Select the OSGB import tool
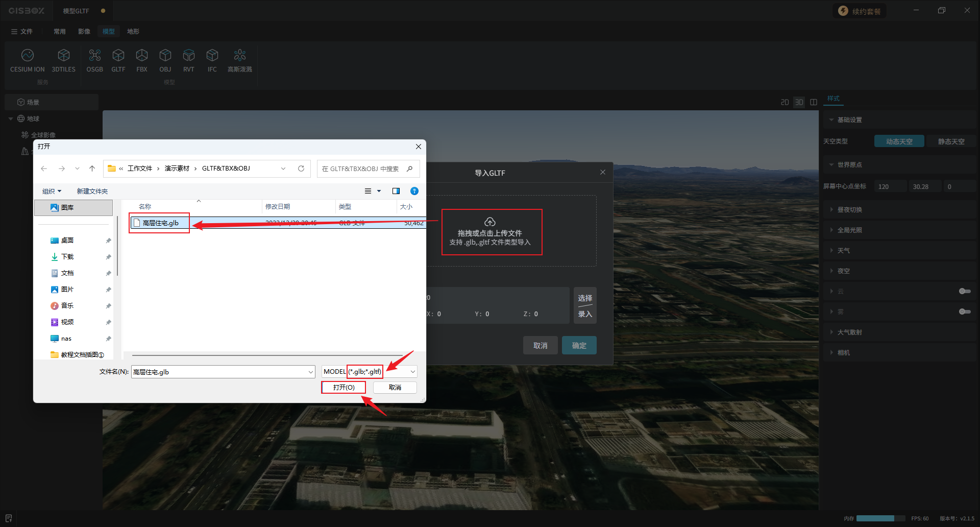The image size is (980, 527). coord(94,60)
